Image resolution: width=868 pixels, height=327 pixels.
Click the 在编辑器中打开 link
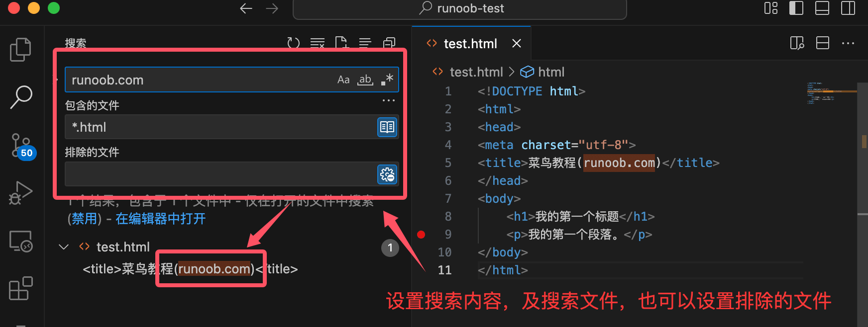click(160, 219)
